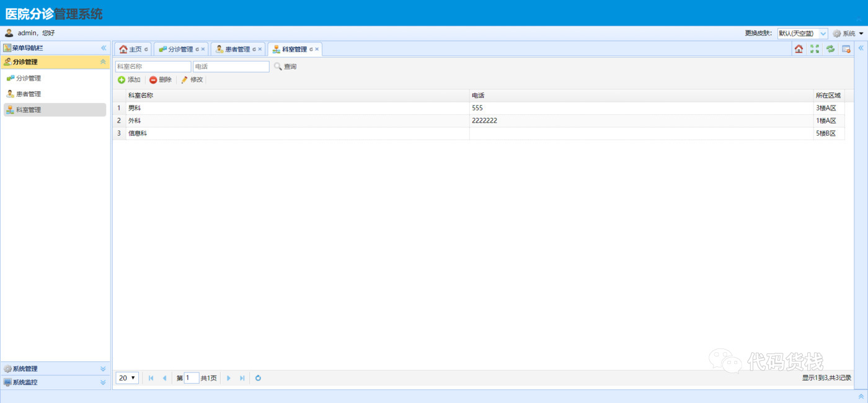Open the page size dropdown showing 20
Image resolution: width=868 pixels, height=403 pixels.
click(127, 378)
